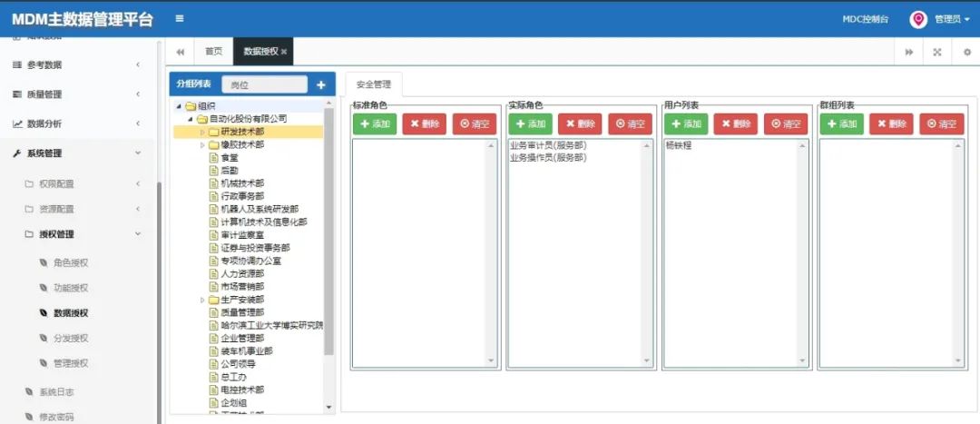This screenshot has height=424, width=980.
Task: Click 添加 in the 实际角色 panel
Action: pyautogui.click(x=531, y=123)
